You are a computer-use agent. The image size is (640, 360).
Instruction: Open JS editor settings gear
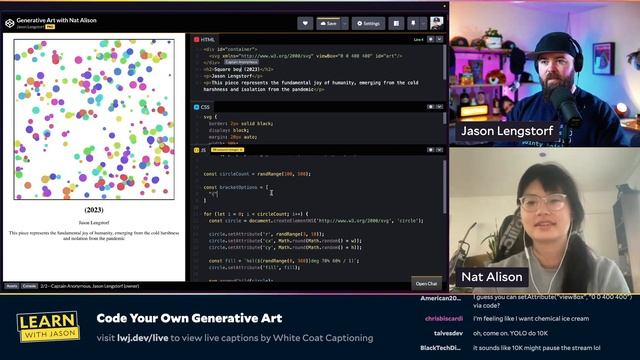(430, 150)
